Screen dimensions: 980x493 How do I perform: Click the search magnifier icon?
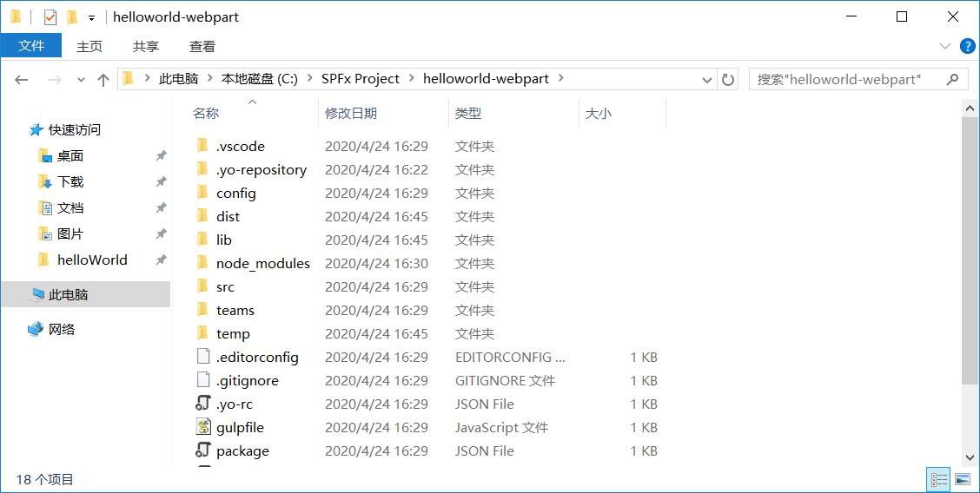click(x=952, y=79)
